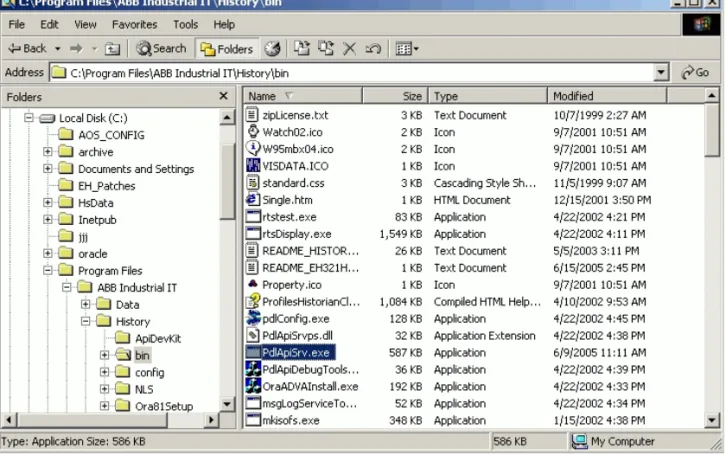Open the View menu
Screen dimensions: 726x455
85,24
